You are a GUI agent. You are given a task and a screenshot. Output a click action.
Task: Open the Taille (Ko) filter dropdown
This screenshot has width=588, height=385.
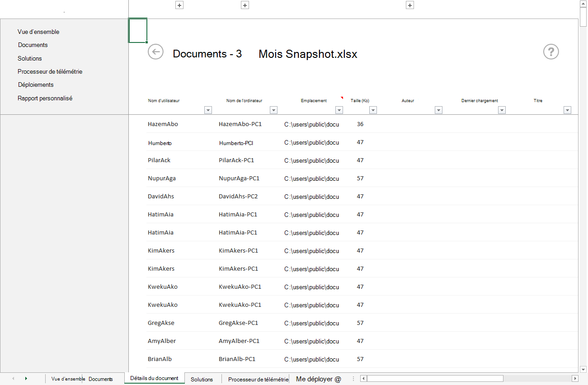[373, 110]
